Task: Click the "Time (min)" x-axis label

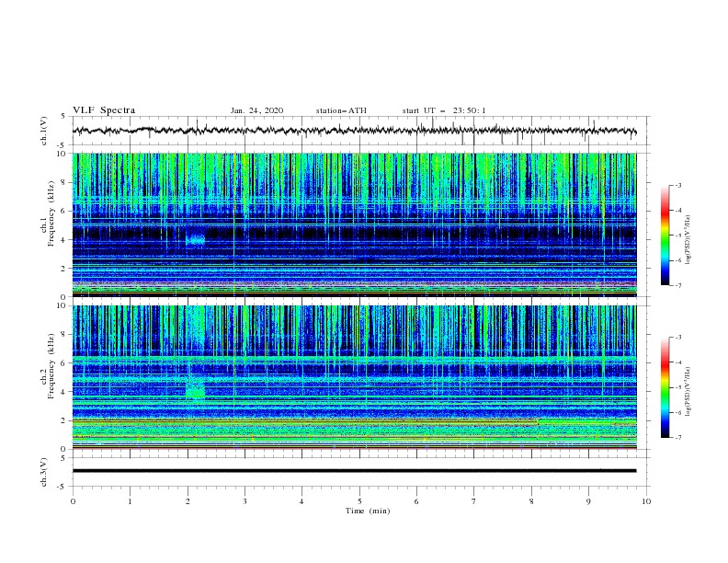Action: pos(368,511)
